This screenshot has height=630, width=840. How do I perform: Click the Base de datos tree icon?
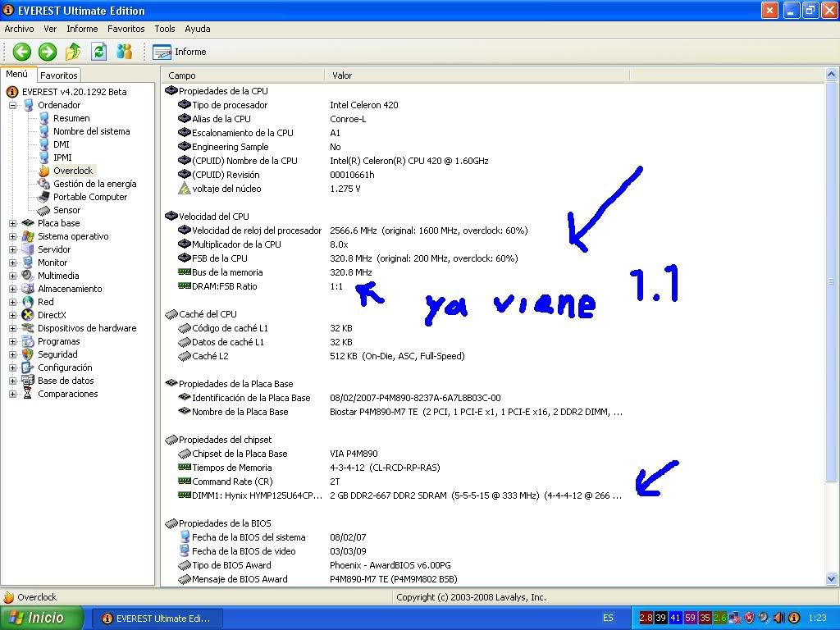point(27,381)
